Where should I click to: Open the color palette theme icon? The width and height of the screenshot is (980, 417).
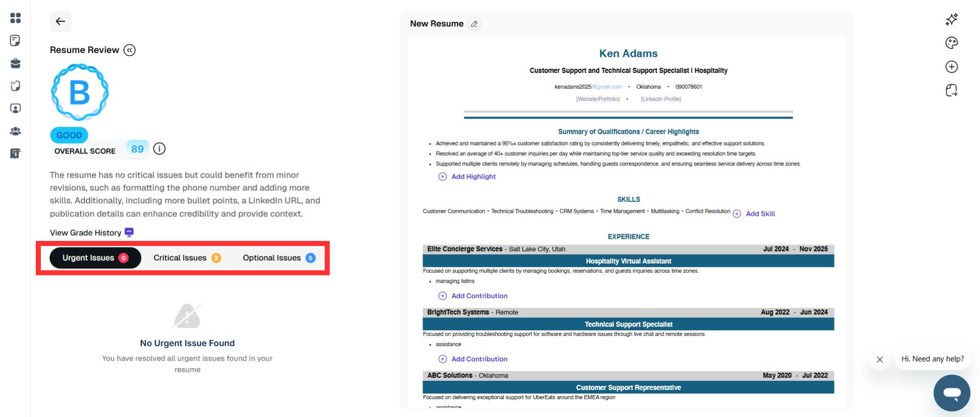click(x=951, y=43)
